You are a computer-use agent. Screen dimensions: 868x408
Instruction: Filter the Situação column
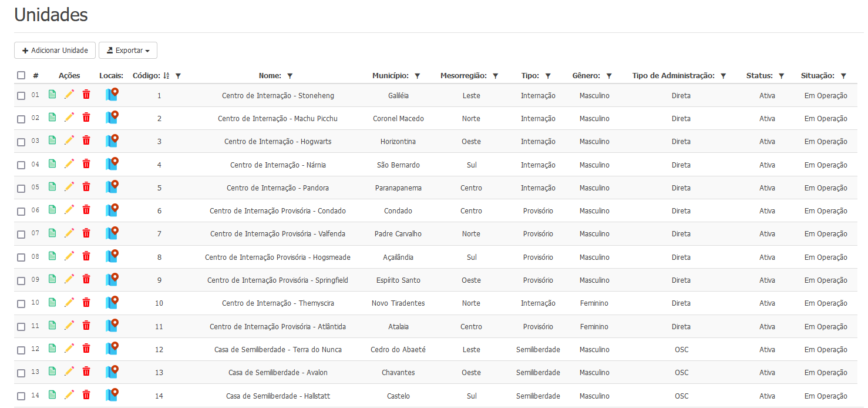[x=843, y=76]
